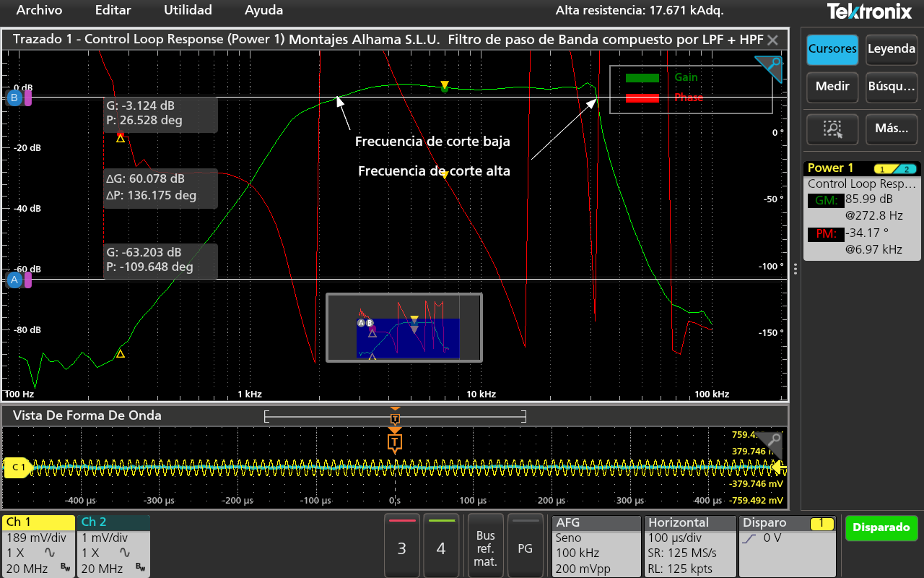Open the Más... options button
This screenshot has height=578, width=924.
tap(892, 129)
